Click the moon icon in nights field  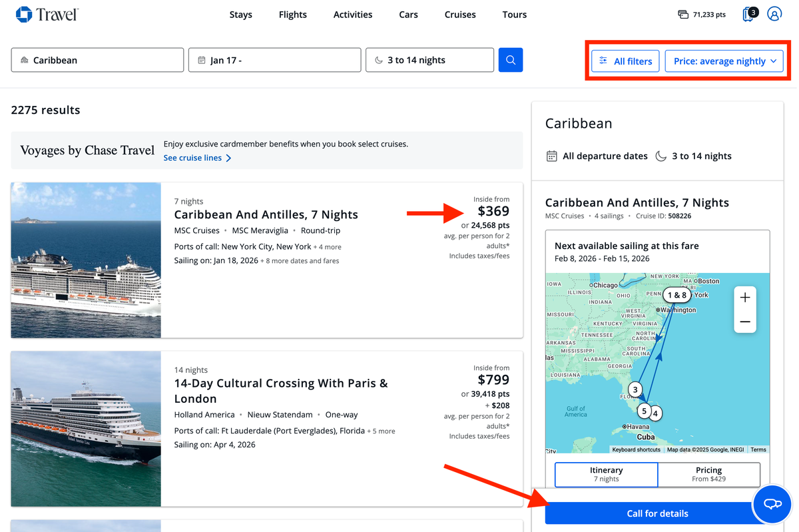coord(379,60)
